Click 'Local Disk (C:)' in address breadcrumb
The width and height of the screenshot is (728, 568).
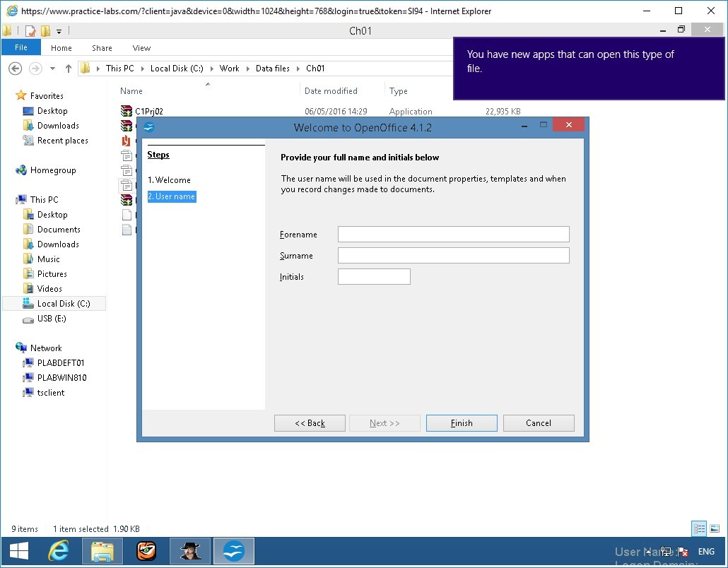(x=177, y=69)
